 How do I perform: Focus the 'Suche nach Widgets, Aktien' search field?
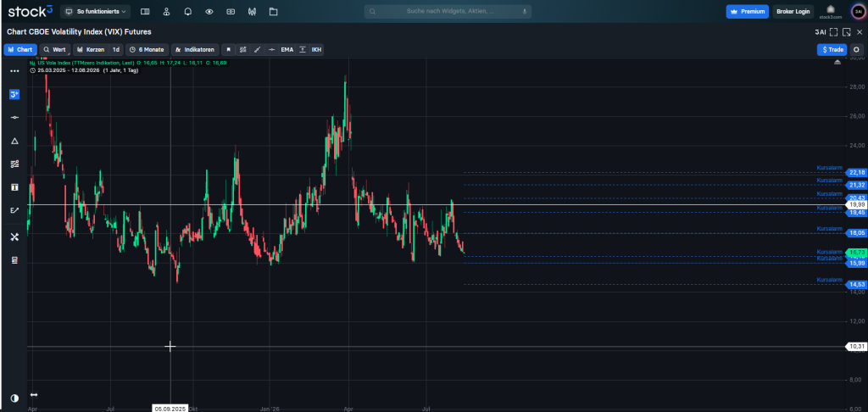[x=448, y=11]
